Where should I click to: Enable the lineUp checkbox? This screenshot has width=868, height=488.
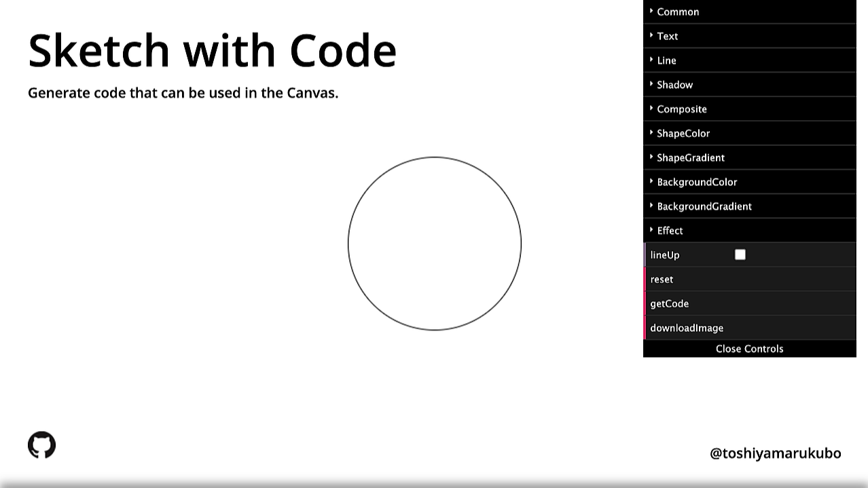[740, 255]
